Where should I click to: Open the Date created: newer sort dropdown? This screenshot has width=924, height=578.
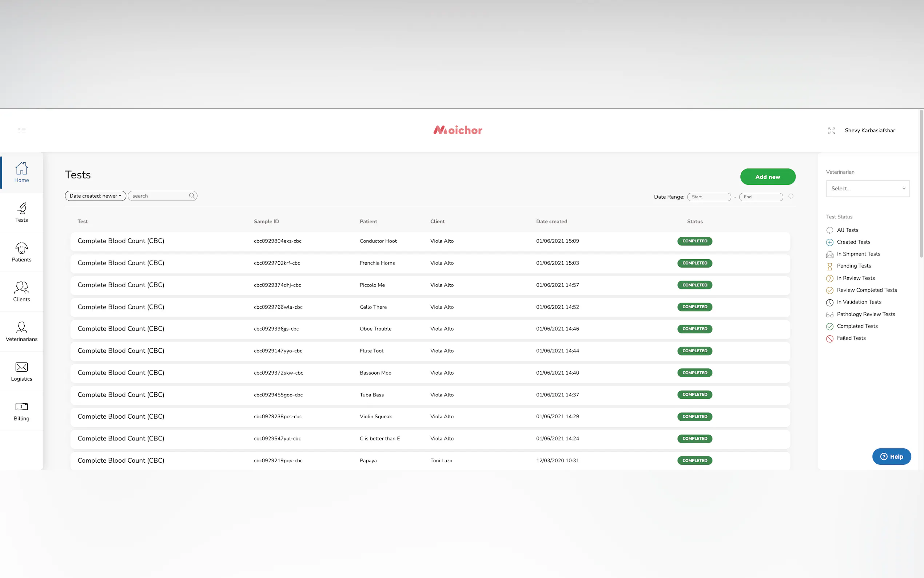tap(96, 196)
